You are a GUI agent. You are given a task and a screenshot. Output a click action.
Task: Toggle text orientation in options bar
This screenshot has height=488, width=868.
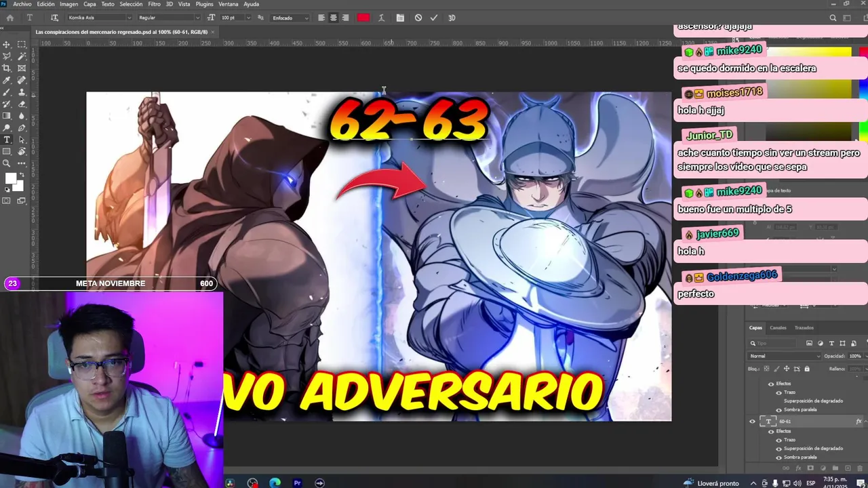tap(54, 18)
